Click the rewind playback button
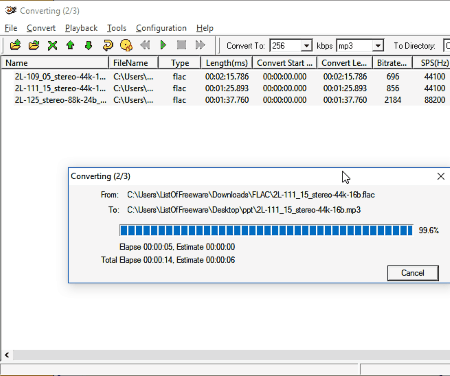Screen dimensions: 450x376 coord(145,45)
